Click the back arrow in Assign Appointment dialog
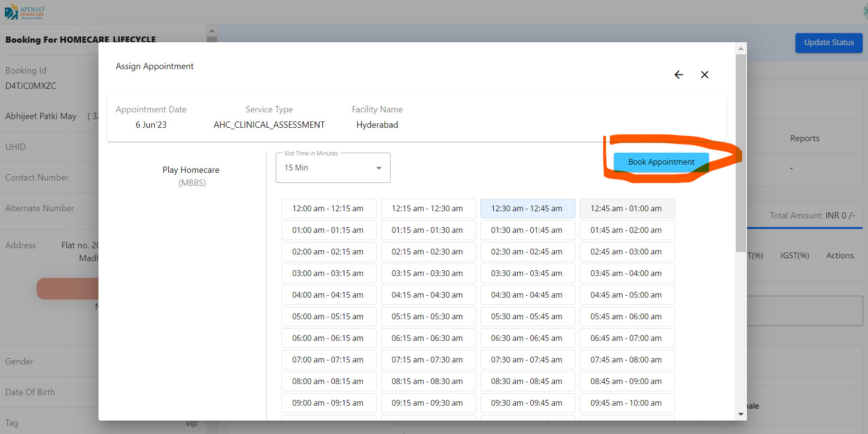The height and width of the screenshot is (434, 868). click(x=678, y=75)
